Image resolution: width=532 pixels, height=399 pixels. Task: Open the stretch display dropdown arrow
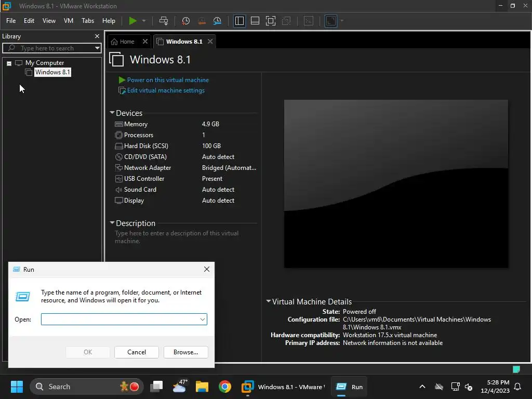coord(342,21)
